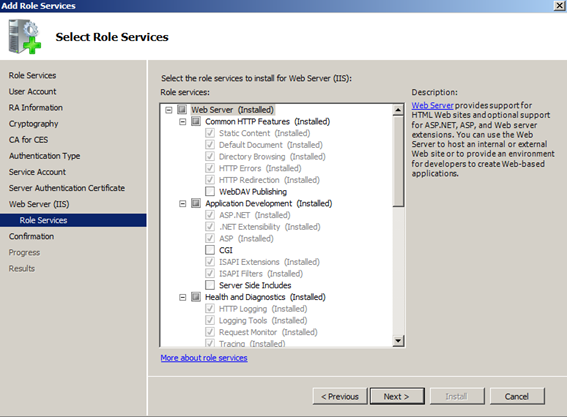Collapse the Common HTTP Features node

[183, 122]
